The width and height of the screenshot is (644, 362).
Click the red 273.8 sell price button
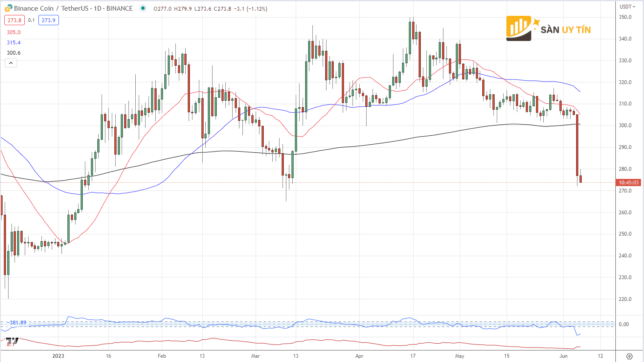click(15, 20)
